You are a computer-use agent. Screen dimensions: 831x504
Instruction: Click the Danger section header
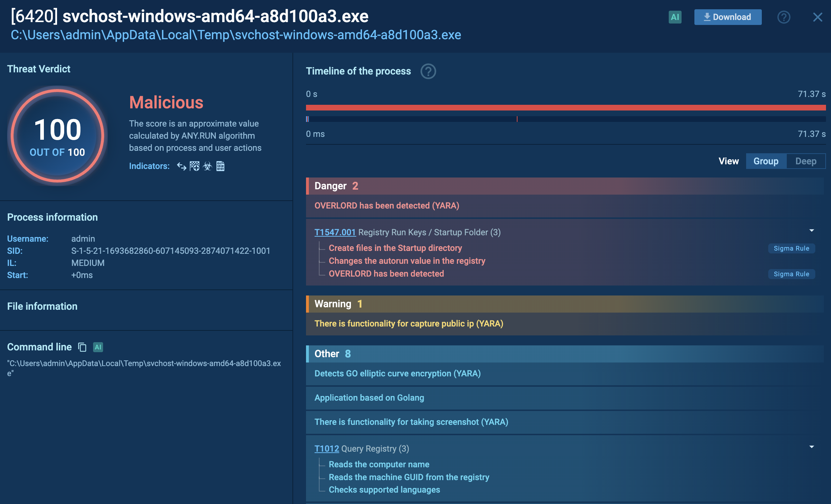(x=565, y=186)
